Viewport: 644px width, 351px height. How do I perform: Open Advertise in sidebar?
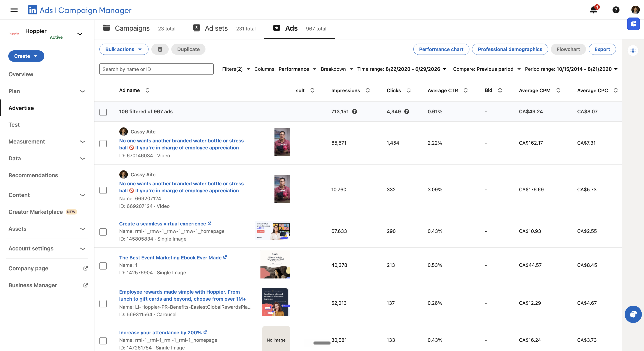[x=21, y=108]
